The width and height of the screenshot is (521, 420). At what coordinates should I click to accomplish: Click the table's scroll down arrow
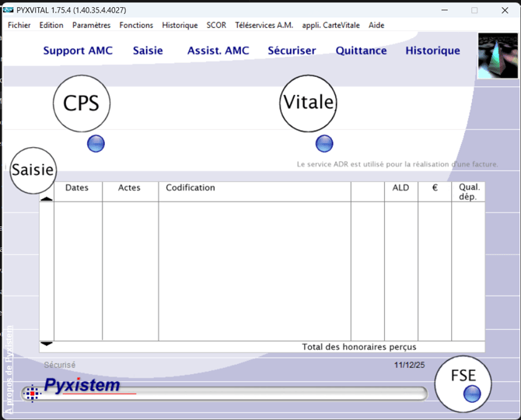click(x=47, y=344)
